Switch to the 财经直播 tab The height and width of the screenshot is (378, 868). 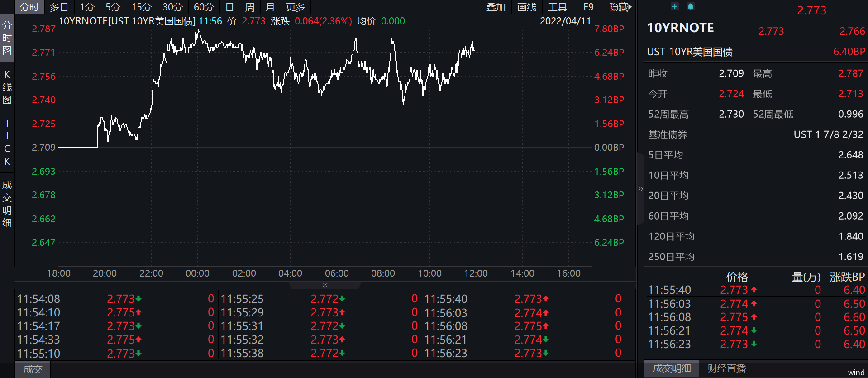[726, 368]
